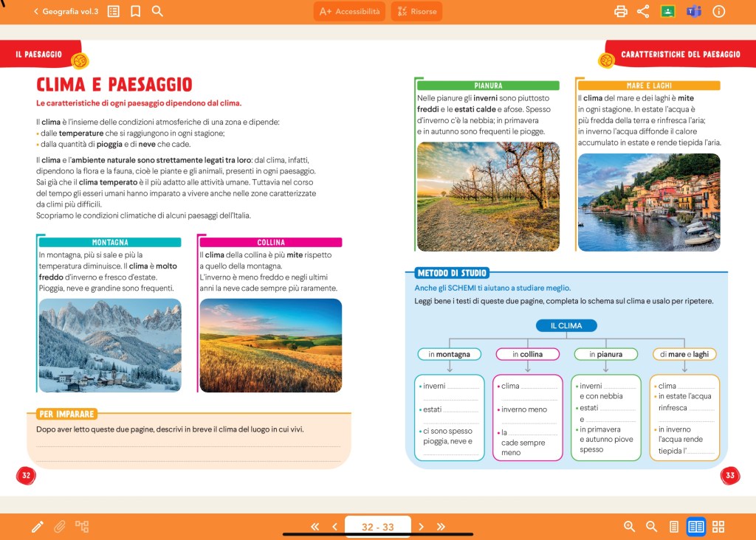The image size is (756, 540).
Task: Go to the next page
Action: pos(422,526)
